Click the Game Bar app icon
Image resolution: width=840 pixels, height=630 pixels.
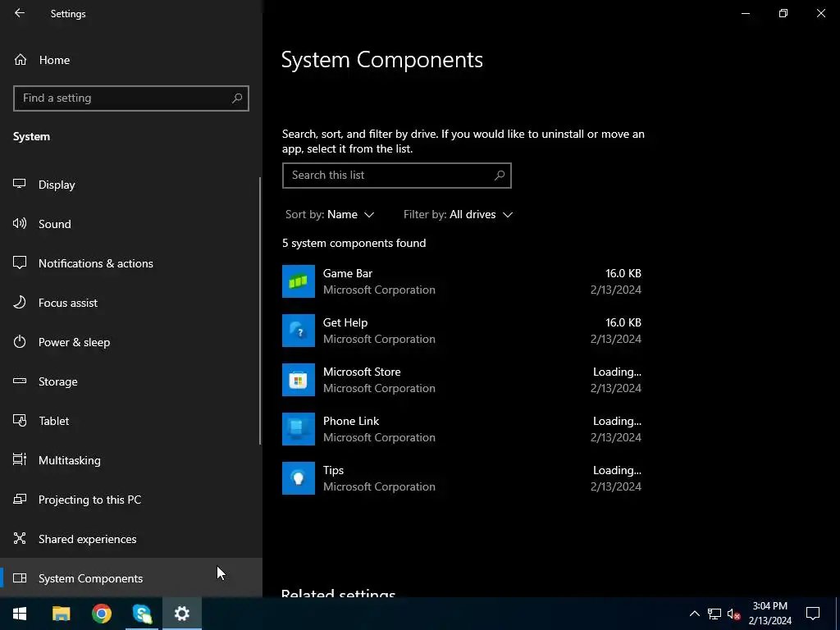pyautogui.click(x=299, y=281)
